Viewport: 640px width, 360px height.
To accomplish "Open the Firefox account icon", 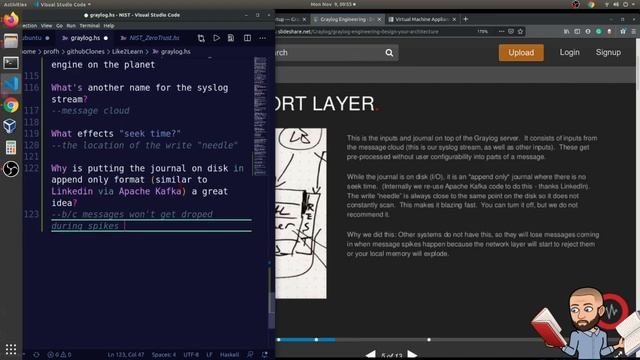I will pos(588,31).
